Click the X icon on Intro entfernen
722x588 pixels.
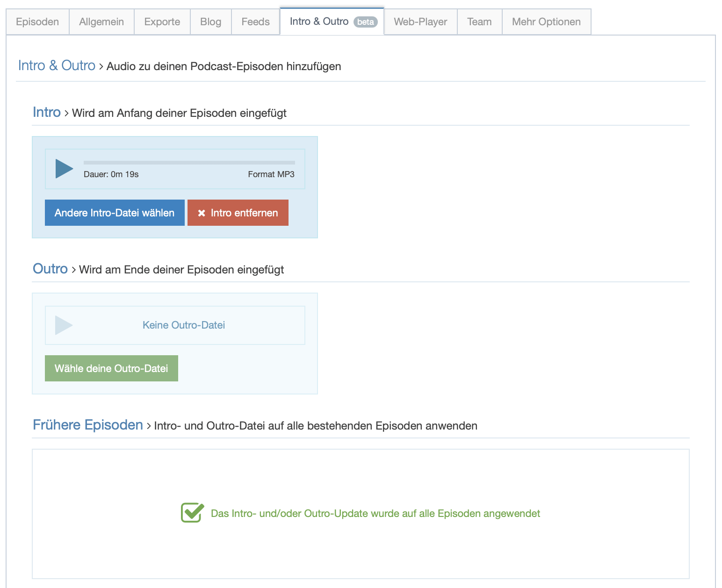tap(202, 213)
